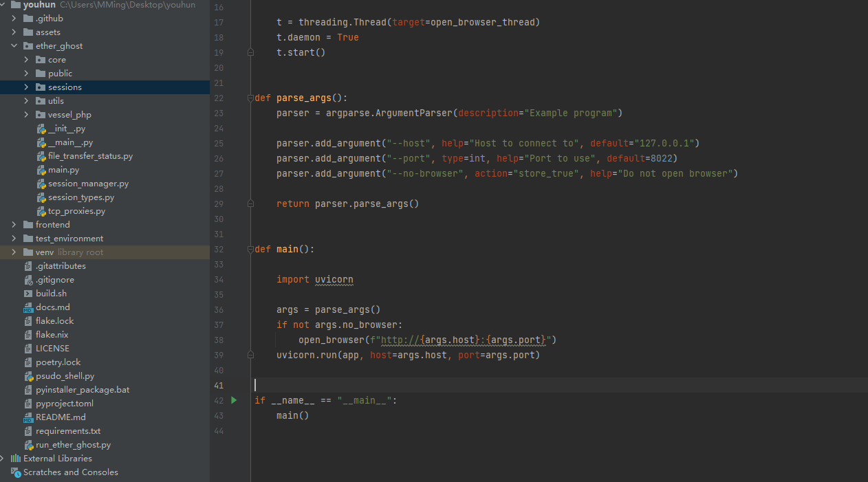
Task: Click 'uvicorn.run' on line 39
Action: click(307, 355)
